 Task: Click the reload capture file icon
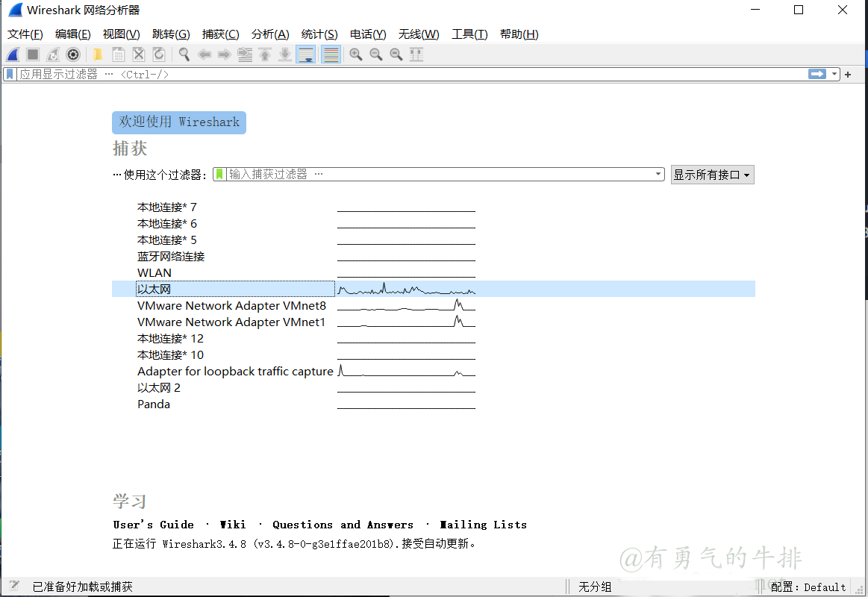tap(159, 54)
